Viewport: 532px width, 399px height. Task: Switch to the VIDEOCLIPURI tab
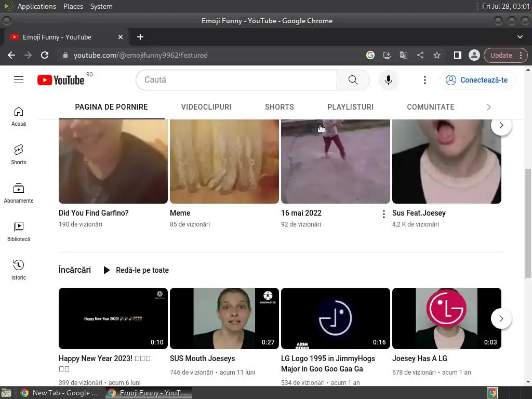pos(206,107)
